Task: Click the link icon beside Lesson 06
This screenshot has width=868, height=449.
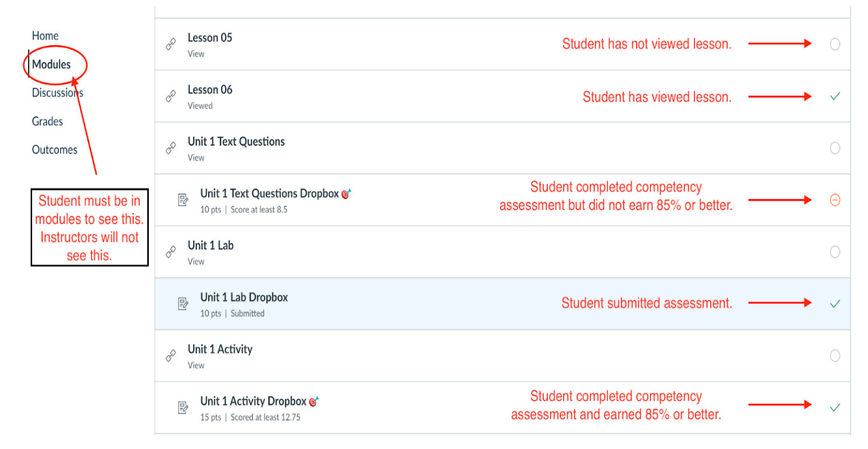Action: click(x=171, y=96)
